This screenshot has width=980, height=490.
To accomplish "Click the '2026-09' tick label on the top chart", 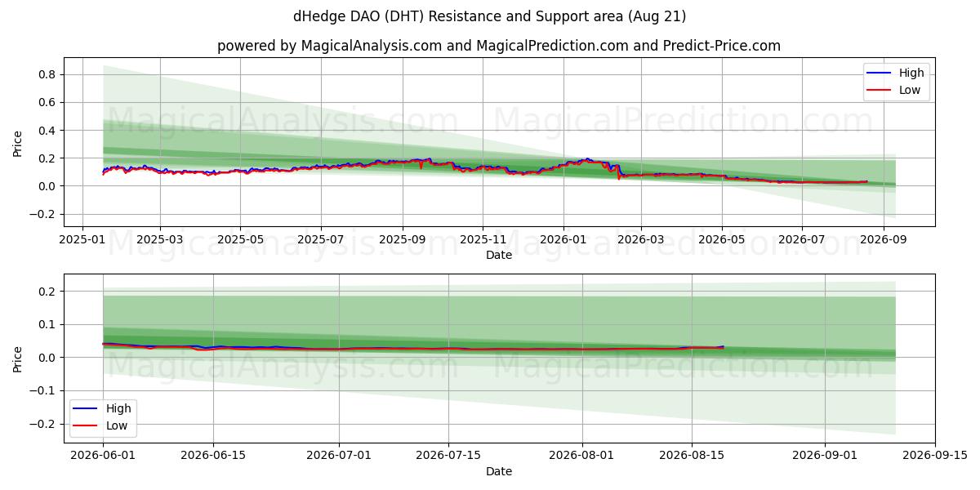I will [883, 241].
